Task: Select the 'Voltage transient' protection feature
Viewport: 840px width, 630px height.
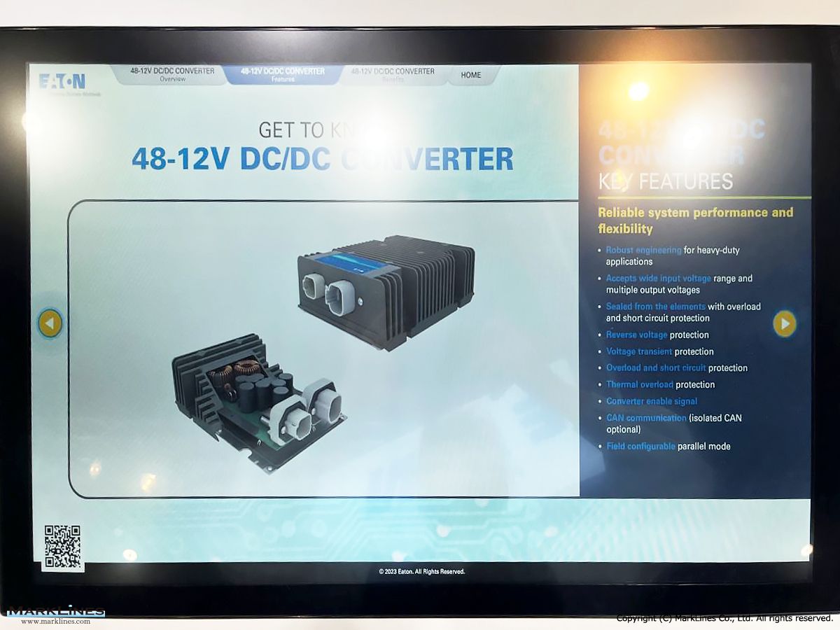Action: coord(659,351)
